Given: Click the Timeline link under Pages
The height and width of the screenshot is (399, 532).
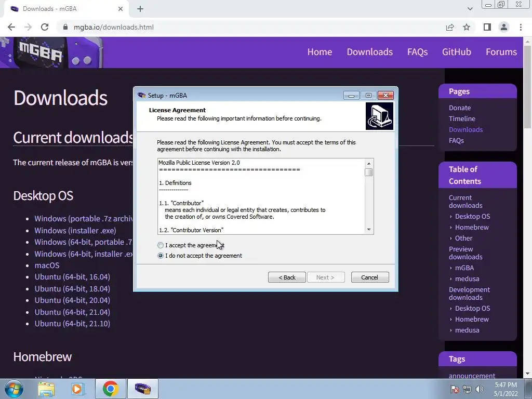Looking at the screenshot, I should pyautogui.click(x=462, y=119).
